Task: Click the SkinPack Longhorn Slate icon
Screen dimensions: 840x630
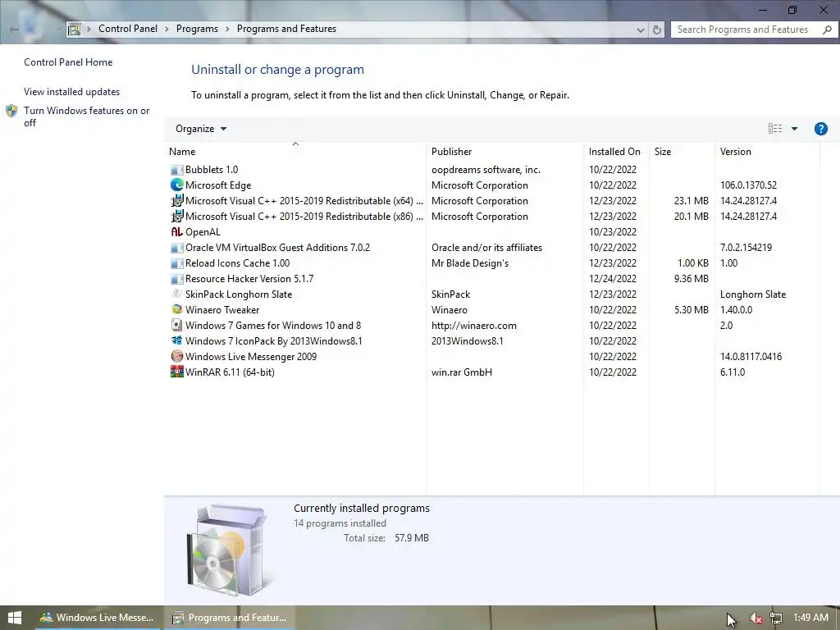Action: tap(177, 294)
